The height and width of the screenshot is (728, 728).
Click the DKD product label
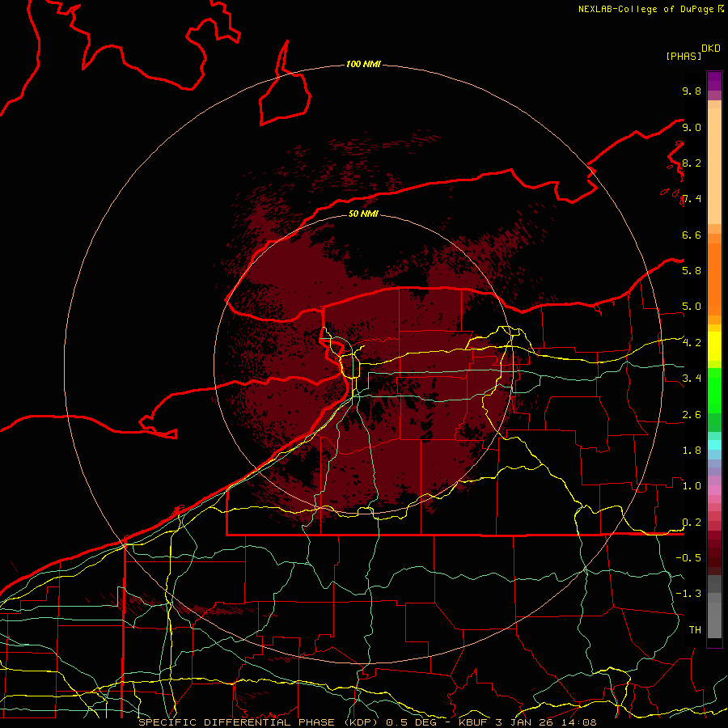711,49
